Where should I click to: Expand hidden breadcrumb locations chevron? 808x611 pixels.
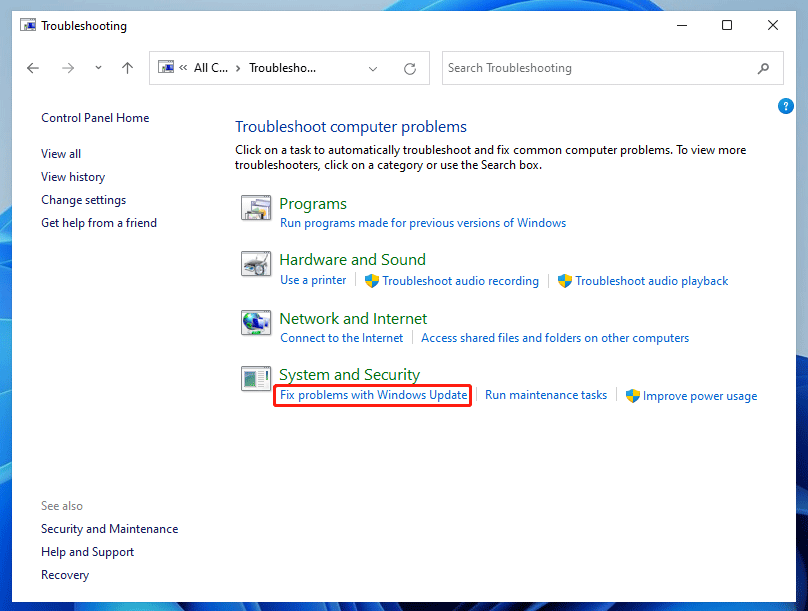coord(183,67)
